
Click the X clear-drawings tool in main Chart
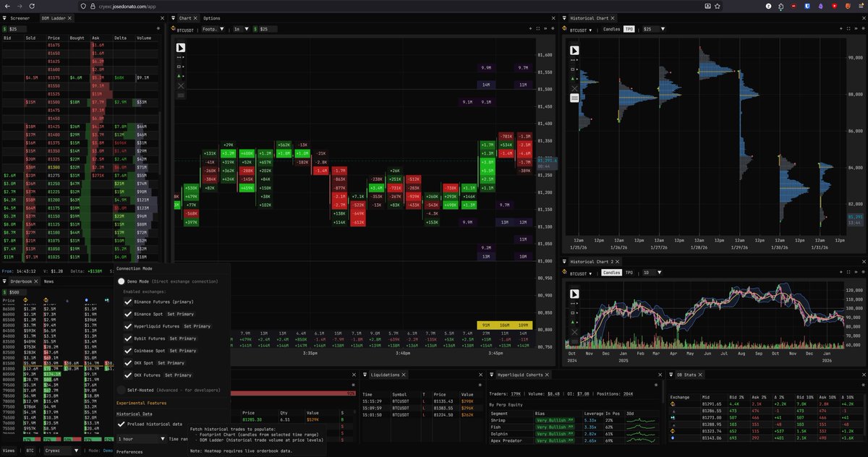(x=181, y=85)
